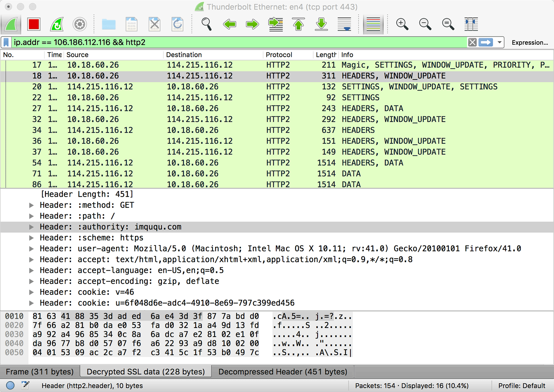Open capture options gear icon
This screenshot has width=554, height=392.
click(80, 25)
